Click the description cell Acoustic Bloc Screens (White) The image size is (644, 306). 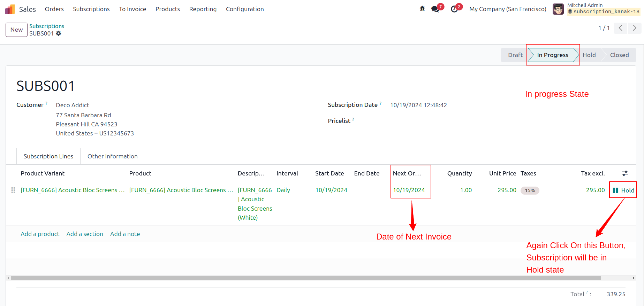255,204
